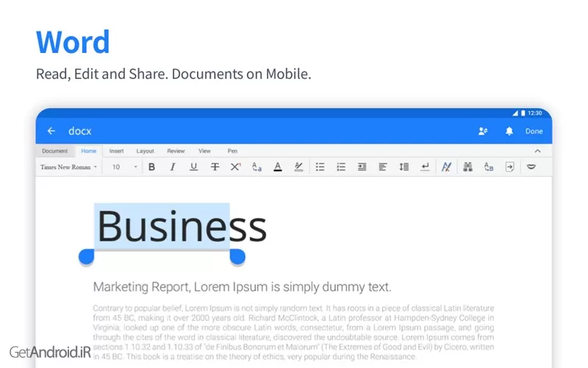
Task: Click the binoculars find icon
Action: (x=467, y=167)
